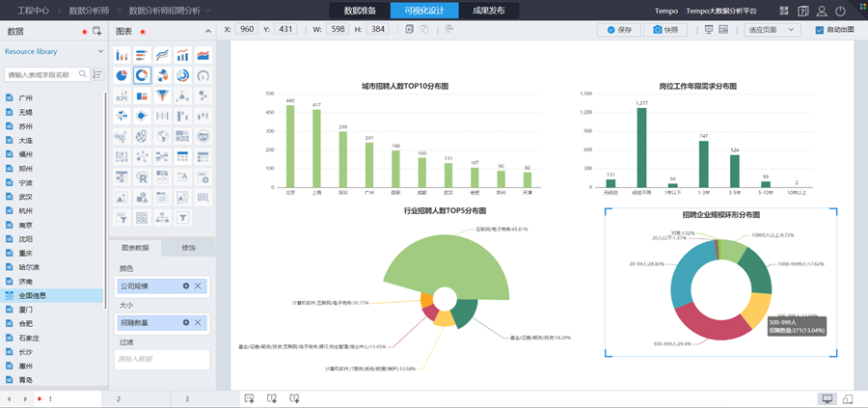The width and height of the screenshot is (868, 408).
Task: Click the add data source icon
Action: point(96,31)
